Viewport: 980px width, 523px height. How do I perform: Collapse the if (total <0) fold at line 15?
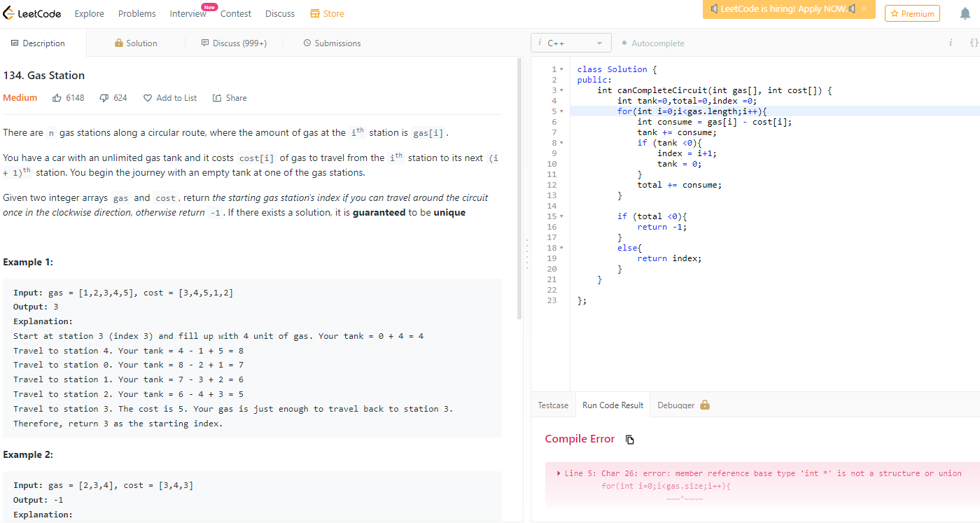(561, 216)
